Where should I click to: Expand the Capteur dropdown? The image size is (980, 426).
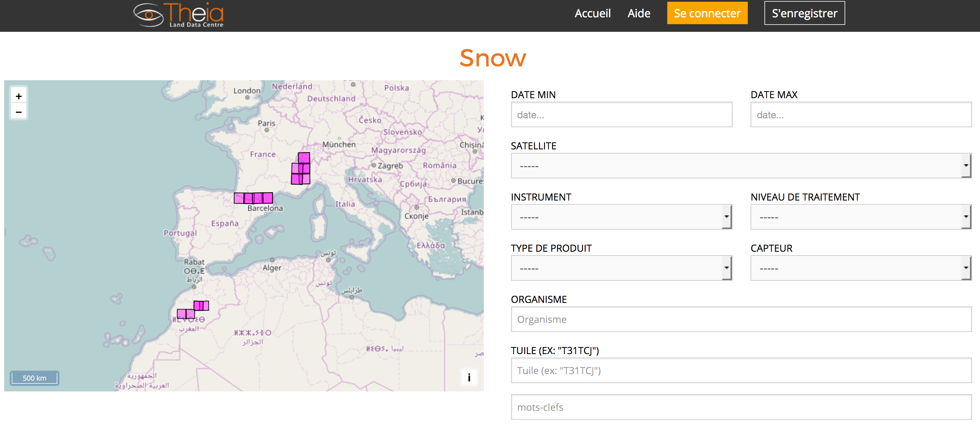coord(860,268)
